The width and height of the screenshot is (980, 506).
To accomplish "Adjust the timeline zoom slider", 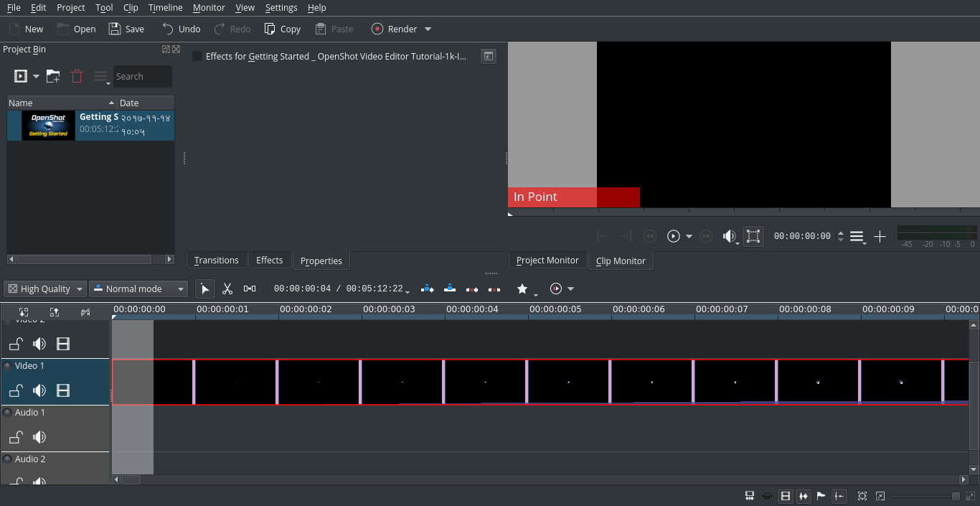I will [955, 495].
